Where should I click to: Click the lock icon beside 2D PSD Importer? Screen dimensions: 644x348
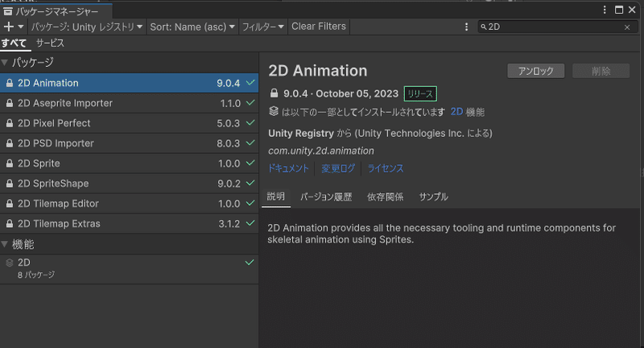(x=10, y=143)
